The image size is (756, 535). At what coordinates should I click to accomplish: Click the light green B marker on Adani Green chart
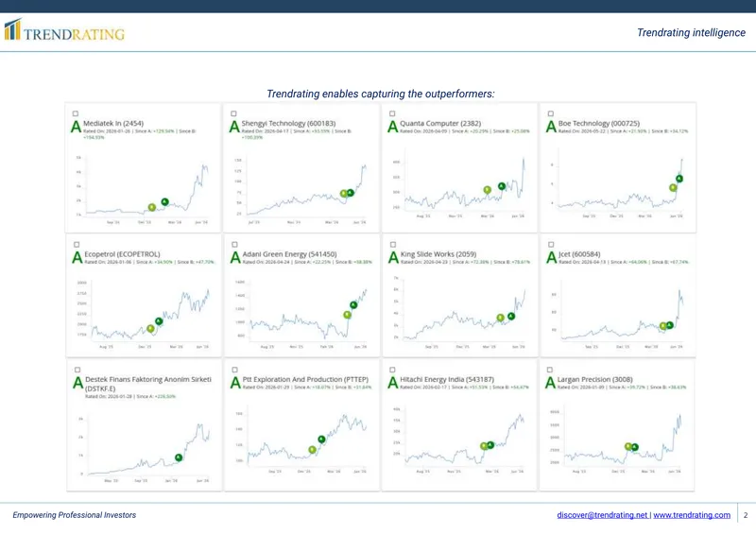coord(347,315)
